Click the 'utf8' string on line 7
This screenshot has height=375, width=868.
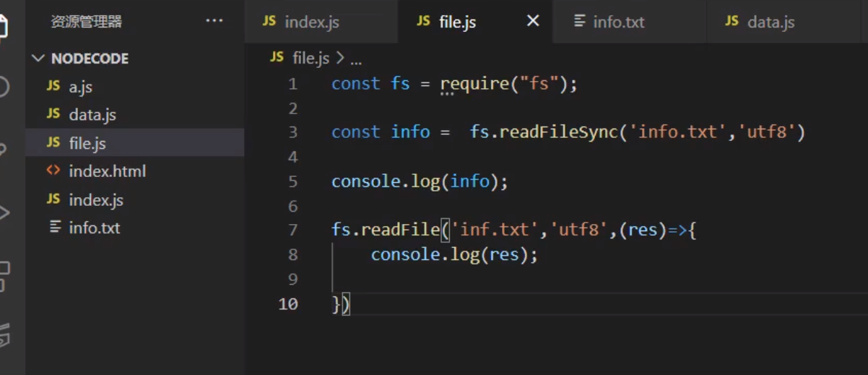pyautogui.click(x=579, y=230)
